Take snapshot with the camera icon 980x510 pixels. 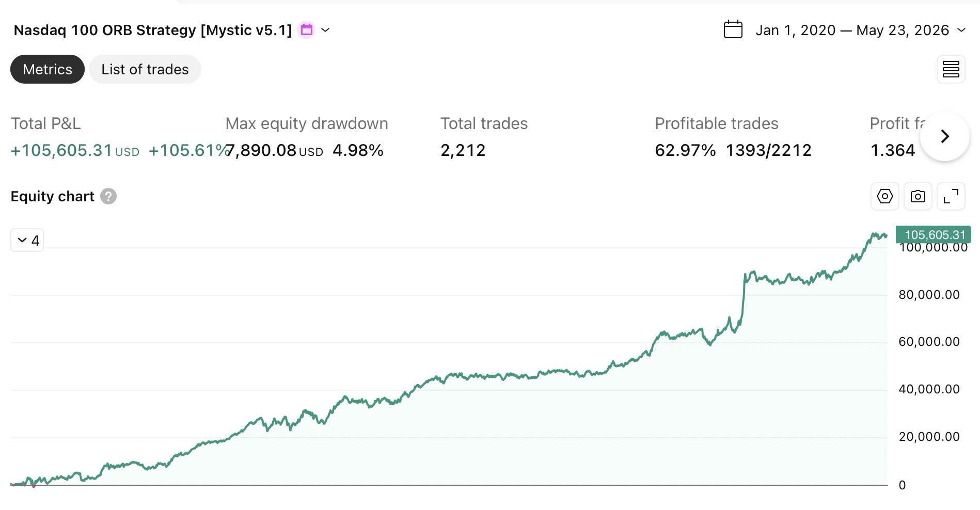click(x=918, y=196)
